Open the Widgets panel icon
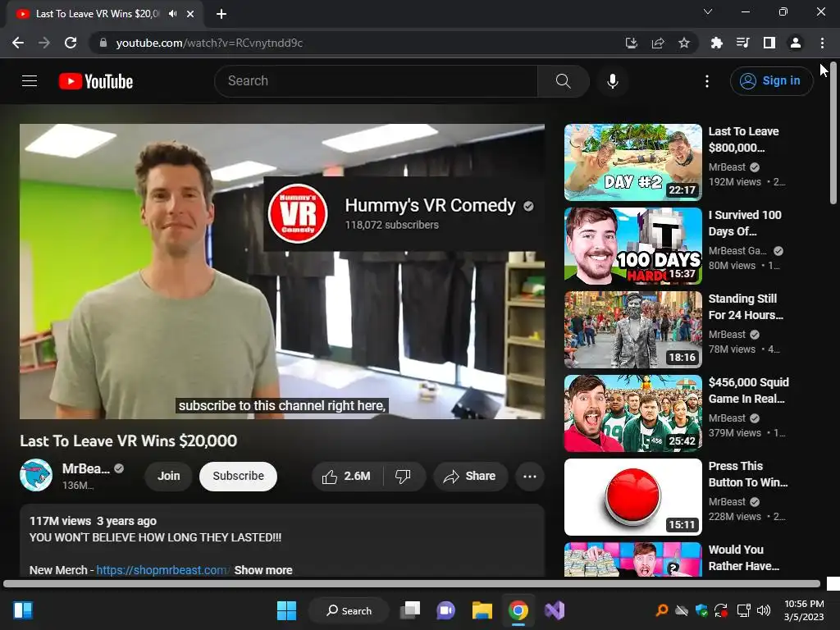This screenshot has height=630, width=840. 23,610
